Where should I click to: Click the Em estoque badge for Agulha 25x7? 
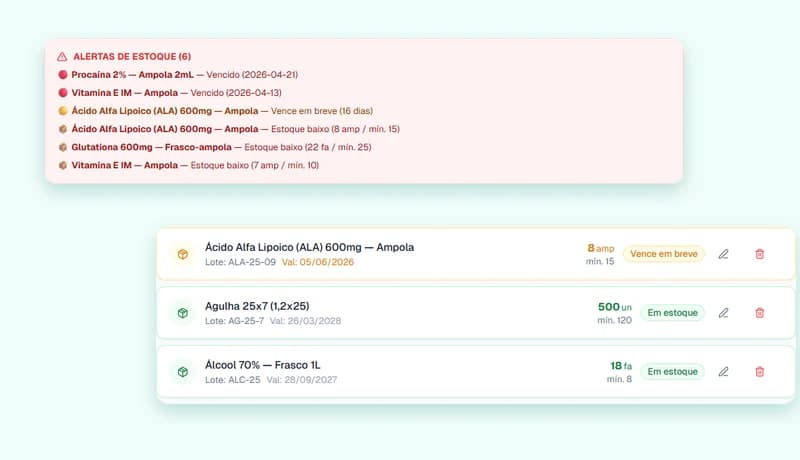coord(672,313)
